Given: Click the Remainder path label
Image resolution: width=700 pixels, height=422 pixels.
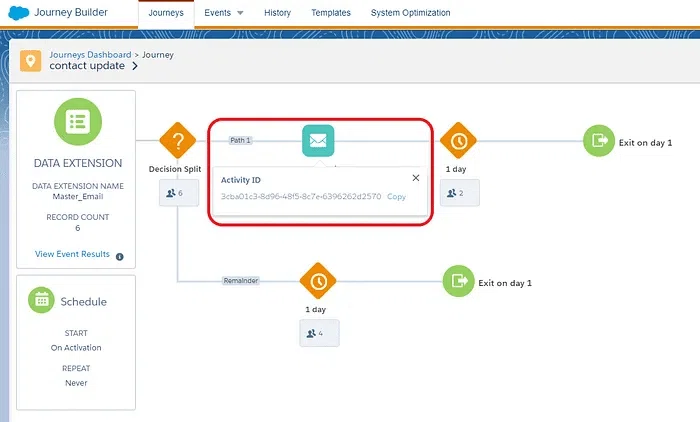Looking at the screenshot, I should coord(241,280).
